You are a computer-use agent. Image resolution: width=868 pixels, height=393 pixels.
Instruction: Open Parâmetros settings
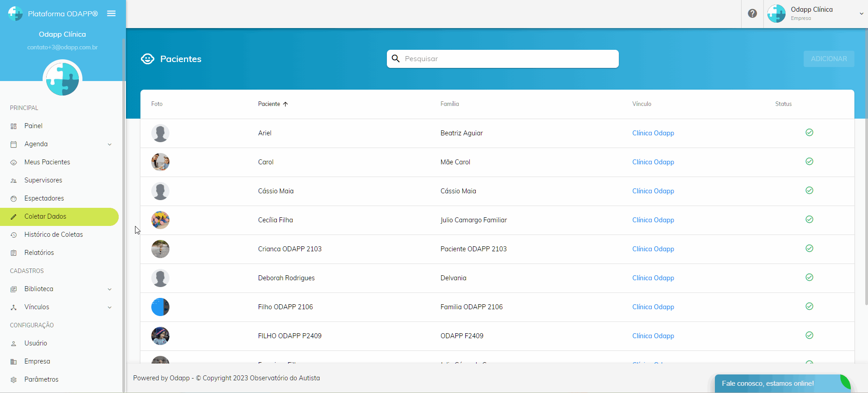pos(59,379)
